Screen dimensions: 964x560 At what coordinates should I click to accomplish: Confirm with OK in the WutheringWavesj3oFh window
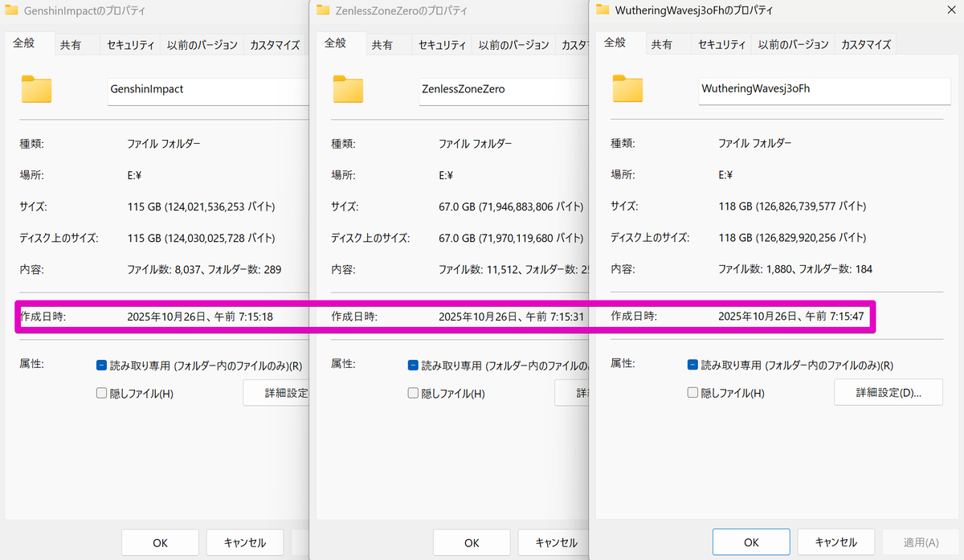(751, 542)
